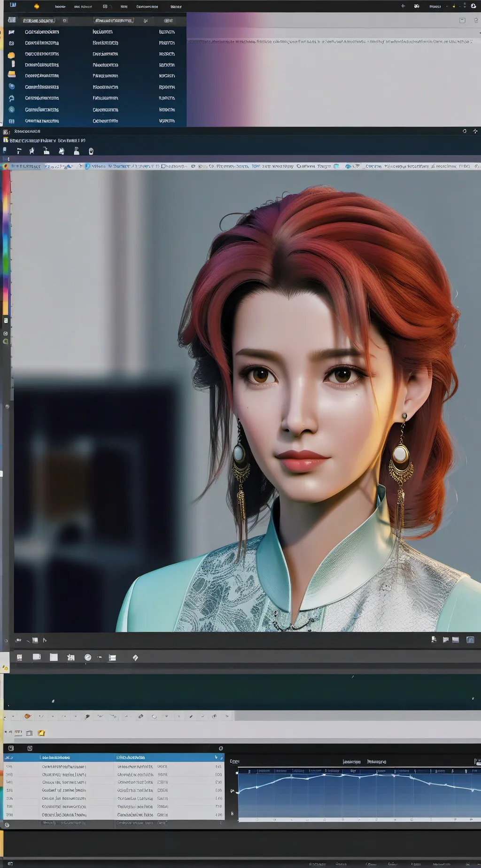Screen dimensions: 481x868
Task: Click the cursor arrow icon at the viewport's bottom-left
Action: point(45,640)
